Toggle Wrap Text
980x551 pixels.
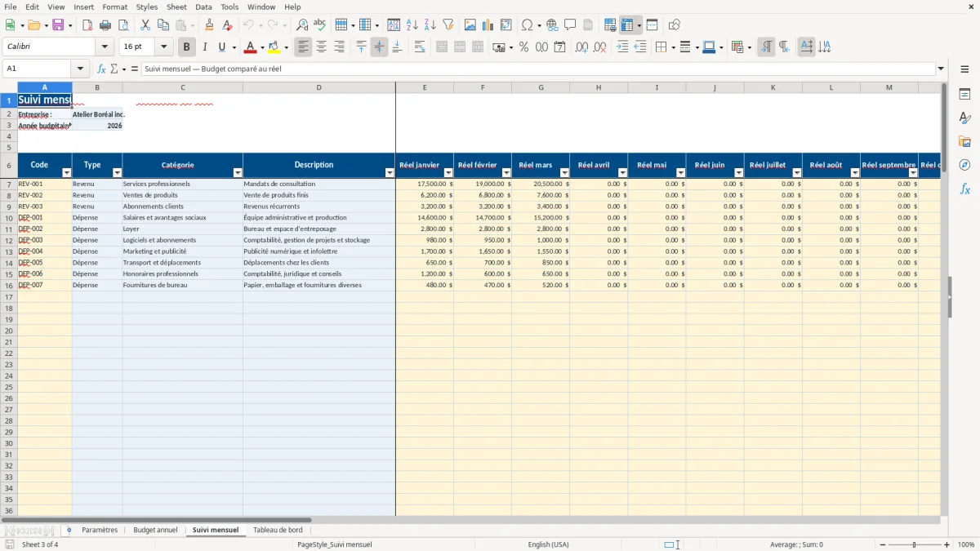coord(420,47)
